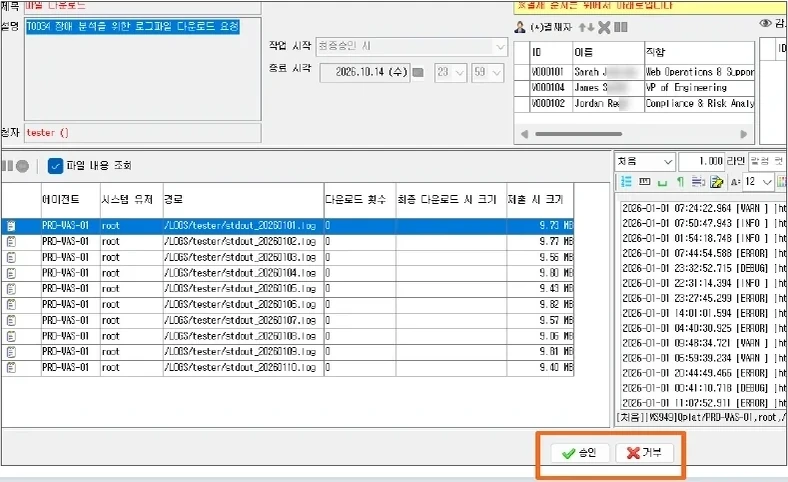The image size is (788, 482).
Task: Click file icon of stdout_20260104.log row
Action: [x=11, y=273]
